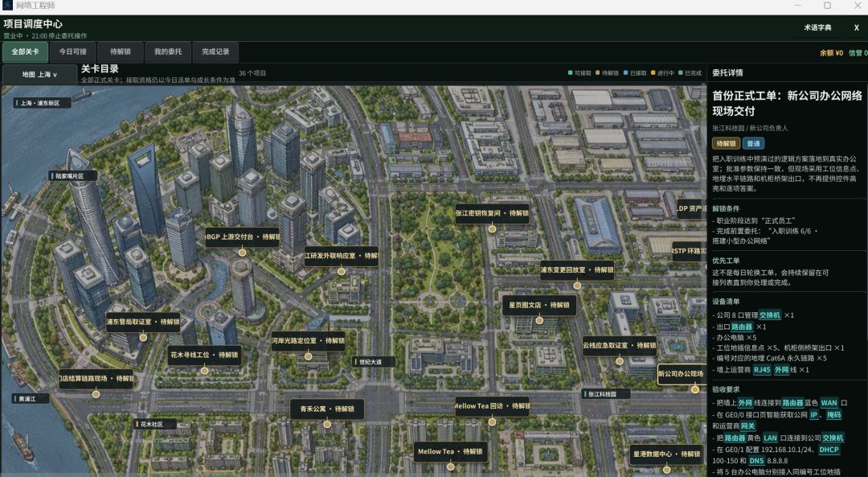Screen dimensions: 868x477
Task: Click the 网络工程师 app icon in title bar
Action: 7,6
